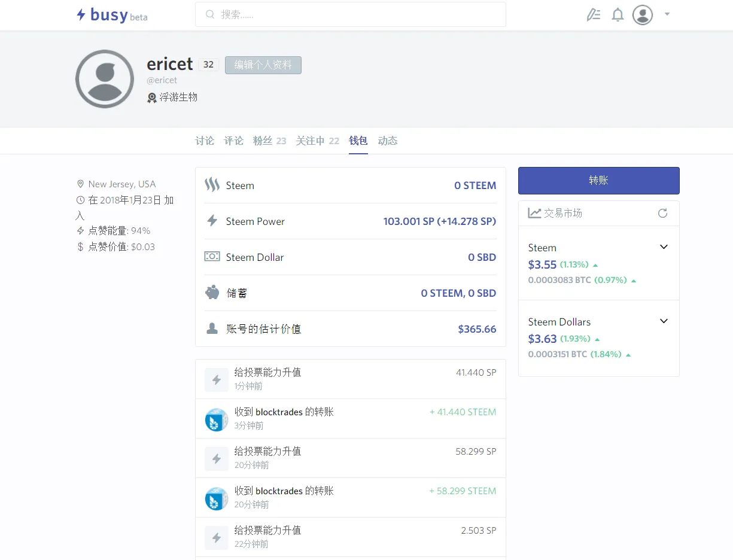The width and height of the screenshot is (733, 560).
Task: Click the + 41.440 STEEM amount
Action: coord(463,412)
